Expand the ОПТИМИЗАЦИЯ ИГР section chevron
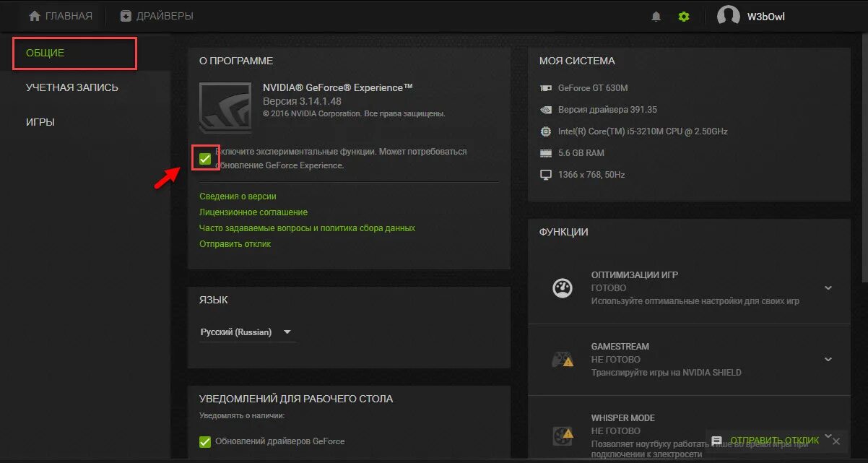The height and width of the screenshot is (463, 868). pyautogui.click(x=828, y=287)
